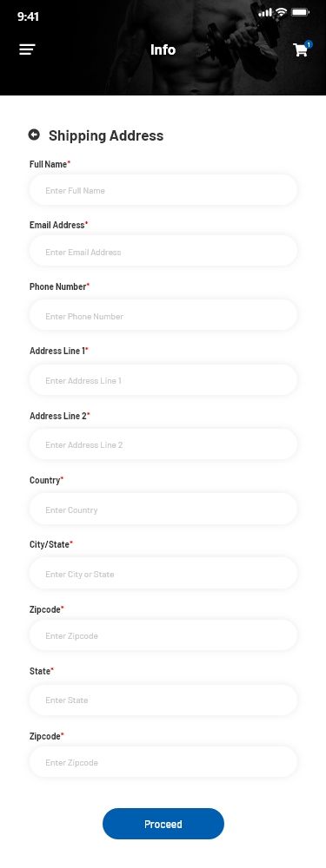
Task: Focus the Enter State field
Action: pyautogui.click(x=163, y=700)
